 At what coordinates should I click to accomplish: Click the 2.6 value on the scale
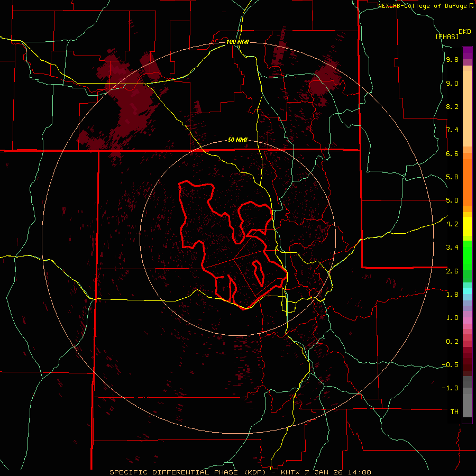click(452, 271)
